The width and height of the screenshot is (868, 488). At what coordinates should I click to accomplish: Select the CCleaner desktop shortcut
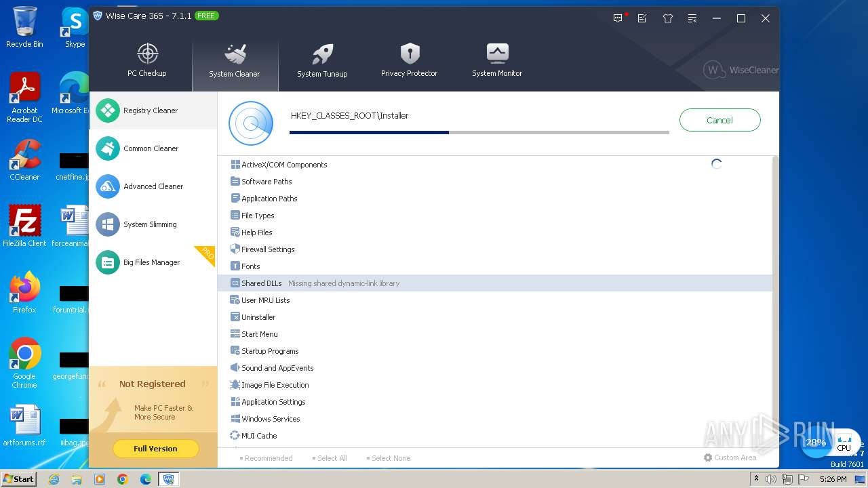pos(24,160)
